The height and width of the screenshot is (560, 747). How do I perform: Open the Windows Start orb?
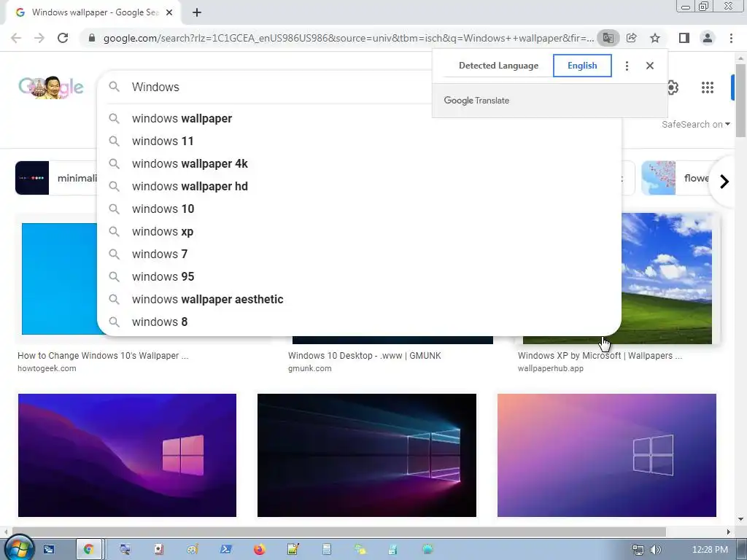point(18,548)
